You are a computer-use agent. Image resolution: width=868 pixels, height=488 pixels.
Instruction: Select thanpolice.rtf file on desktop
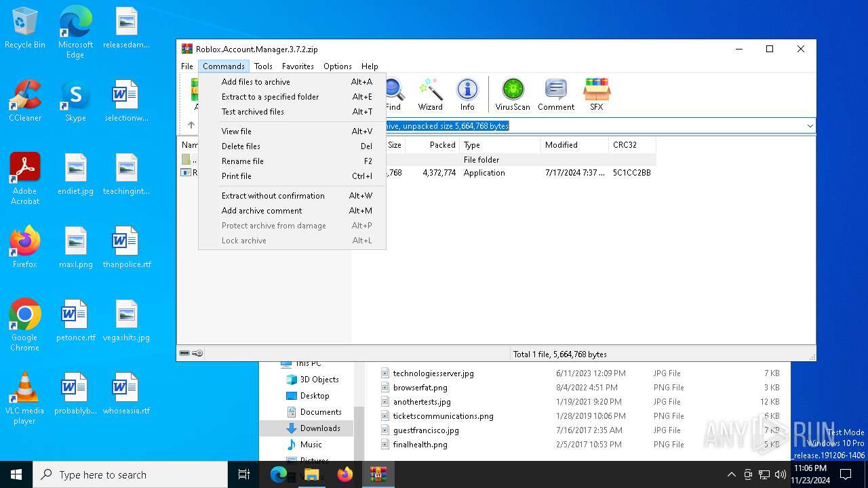127,247
